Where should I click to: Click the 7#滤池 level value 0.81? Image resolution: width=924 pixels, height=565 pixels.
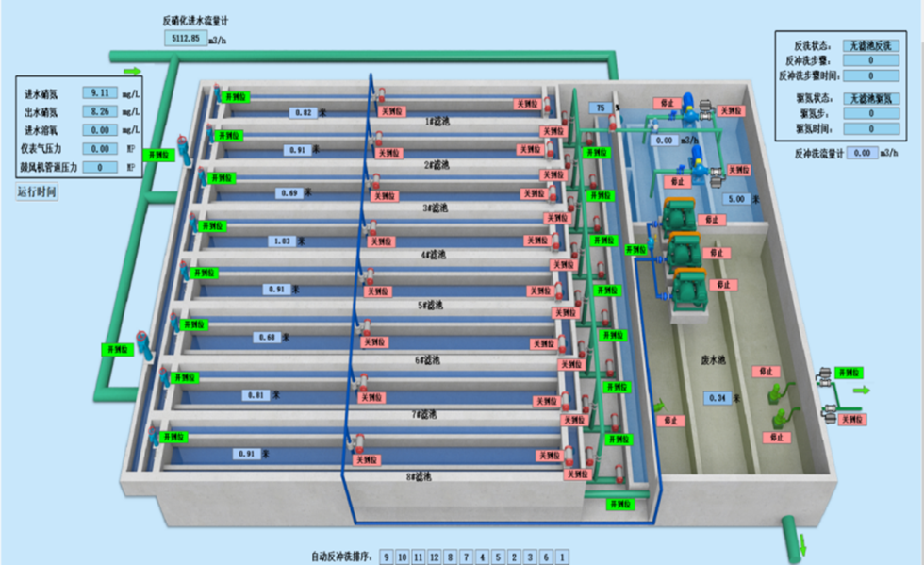click(x=256, y=395)
